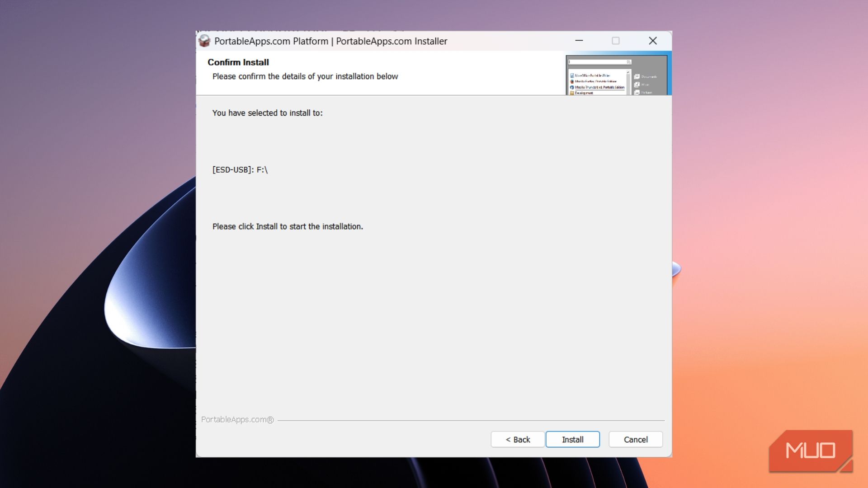
Task: Click the PortableApps.com® branding text
Action: coord(237,419)
